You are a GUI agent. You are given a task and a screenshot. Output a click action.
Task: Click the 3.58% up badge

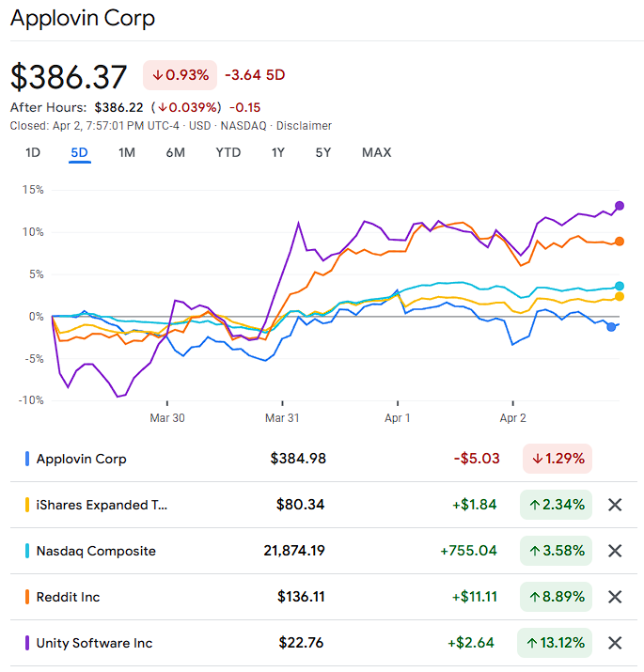[x=557, y=550]
